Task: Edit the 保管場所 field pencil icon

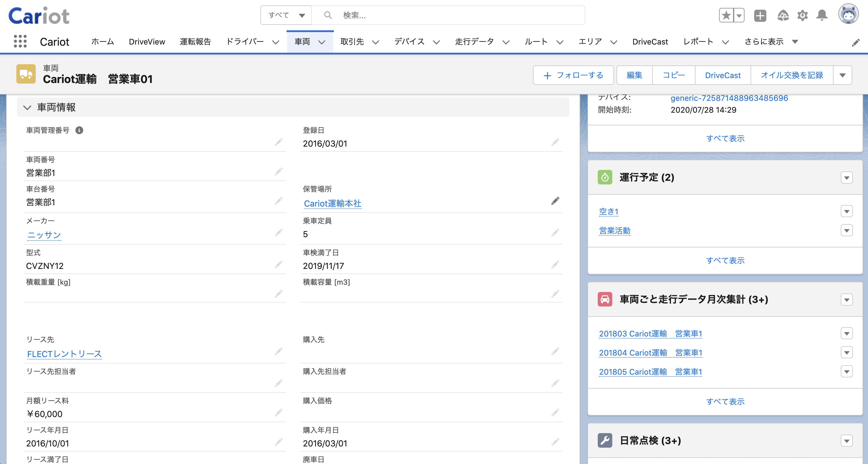Action: coord(555,201)
